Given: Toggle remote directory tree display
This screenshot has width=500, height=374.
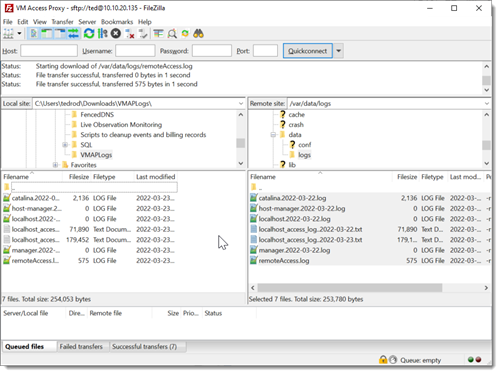Looking at the screenshot, I should tap(60, 34).
